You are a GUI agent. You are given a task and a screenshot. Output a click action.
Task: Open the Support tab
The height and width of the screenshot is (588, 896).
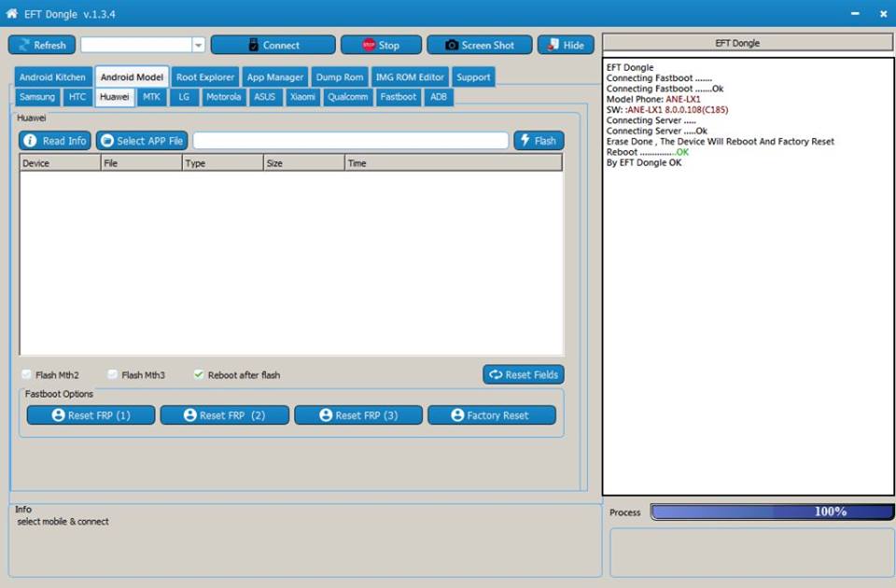pos(473,77)
